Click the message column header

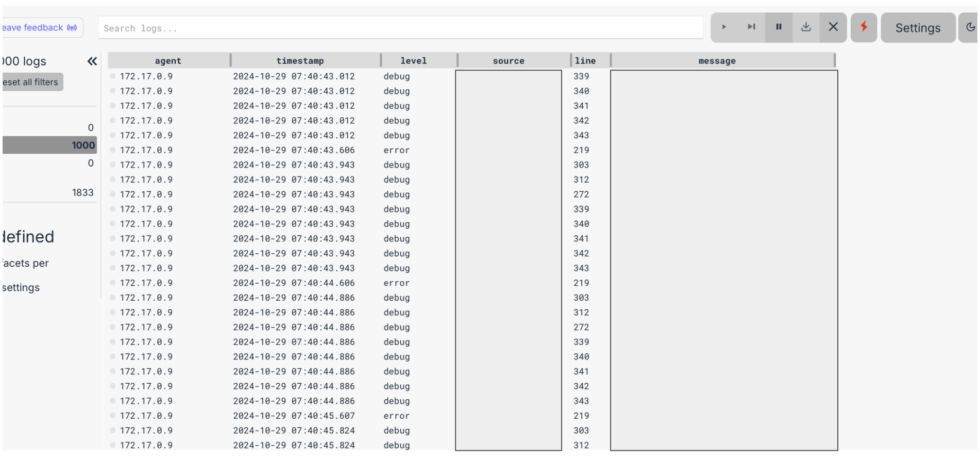717,60
